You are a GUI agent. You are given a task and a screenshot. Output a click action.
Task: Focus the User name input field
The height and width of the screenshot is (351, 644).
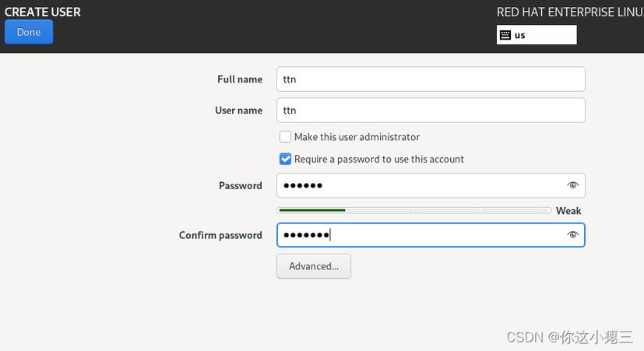pyautogui.click(x=431, y=110)
